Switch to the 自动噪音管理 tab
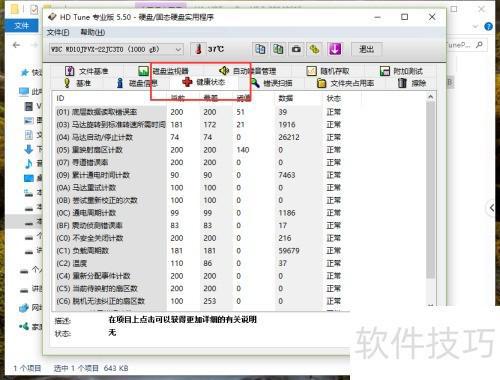 coord(247,71)
